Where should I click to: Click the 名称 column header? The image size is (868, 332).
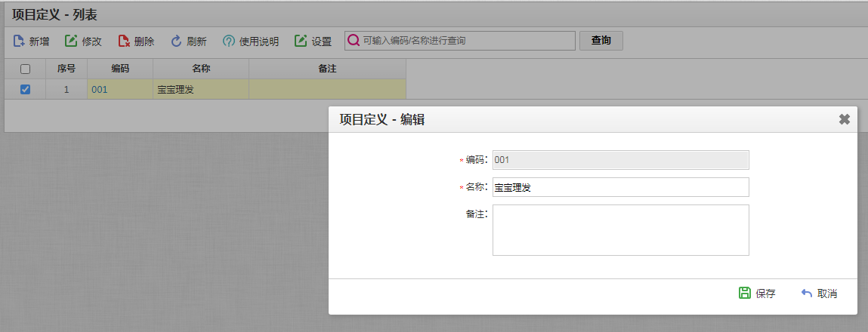pos(201,69)
